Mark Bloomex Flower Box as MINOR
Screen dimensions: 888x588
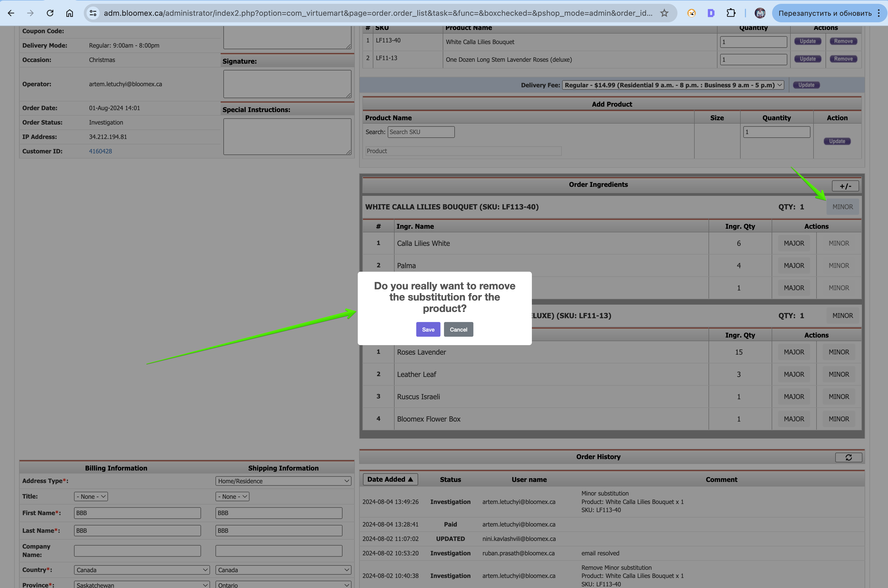839,419
